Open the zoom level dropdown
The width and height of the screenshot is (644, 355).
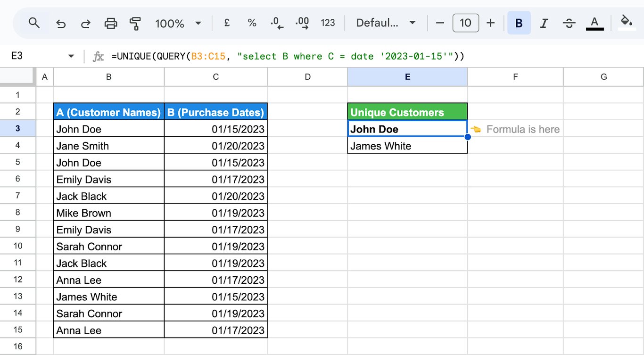click(x=178, y=23)
